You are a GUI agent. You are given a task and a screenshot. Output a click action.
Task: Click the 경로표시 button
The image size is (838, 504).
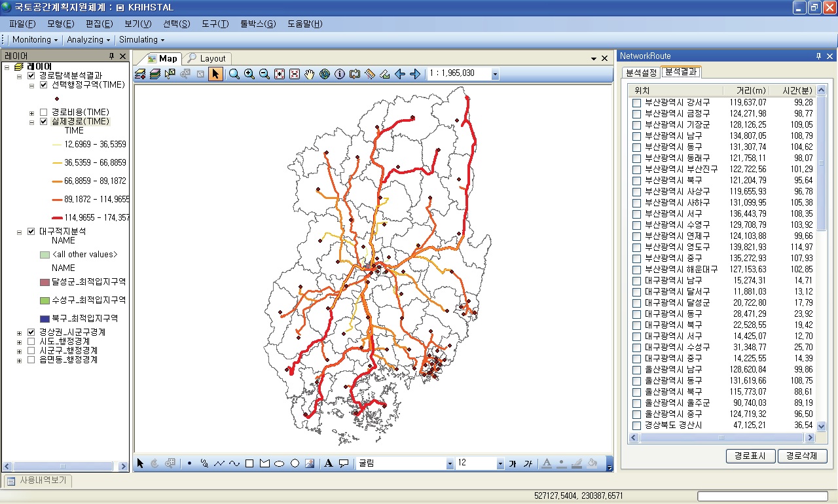(750, 456)
